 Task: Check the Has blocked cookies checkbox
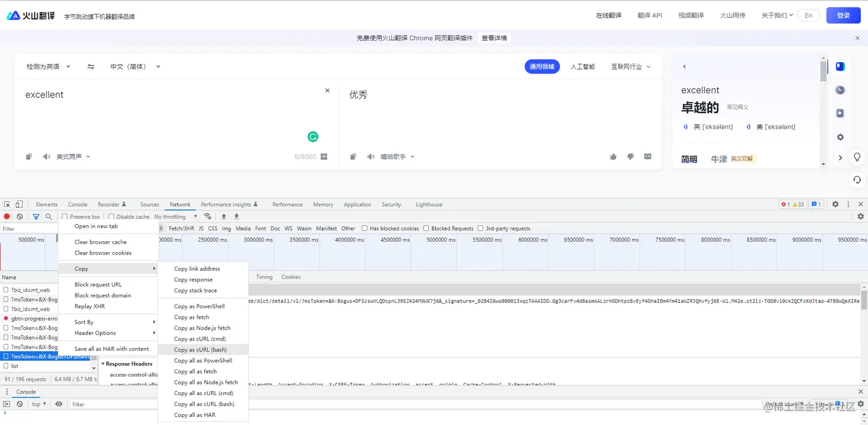point(365,229)
